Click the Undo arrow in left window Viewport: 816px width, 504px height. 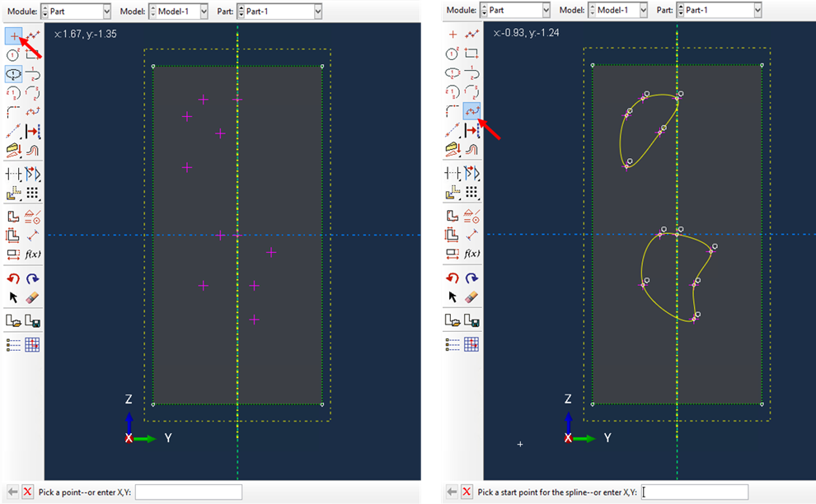[x=13, y=279]
